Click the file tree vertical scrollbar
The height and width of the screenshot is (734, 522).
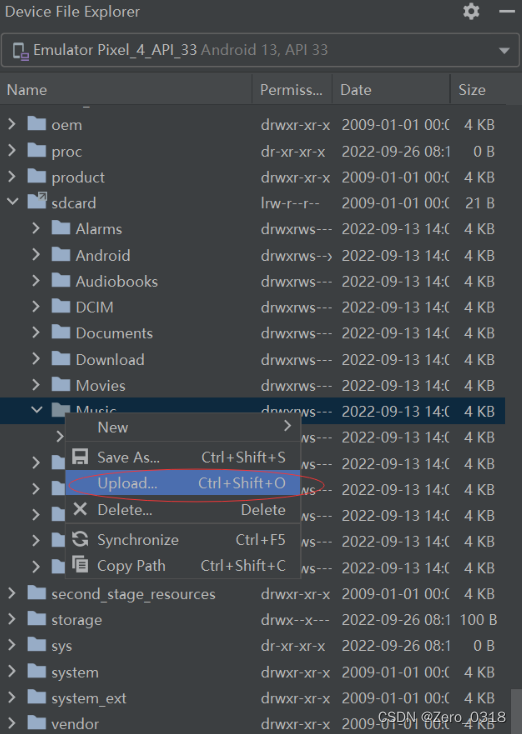point(516,711)
